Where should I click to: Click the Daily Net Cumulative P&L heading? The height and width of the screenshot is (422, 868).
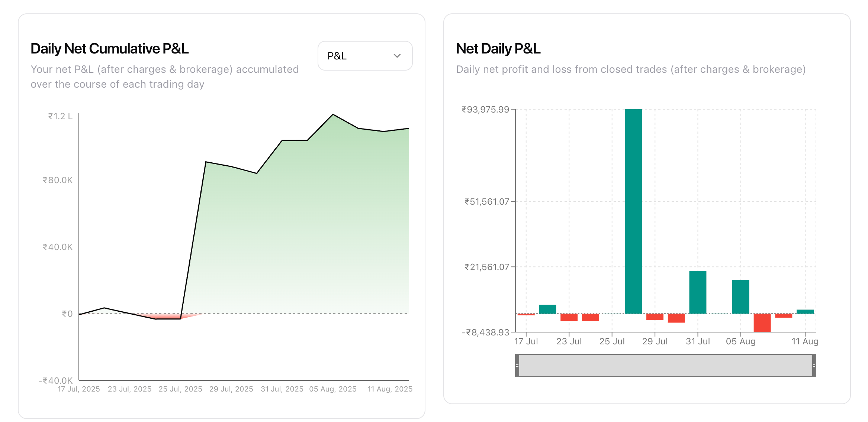pyautogui.click(x=109, y=49)
